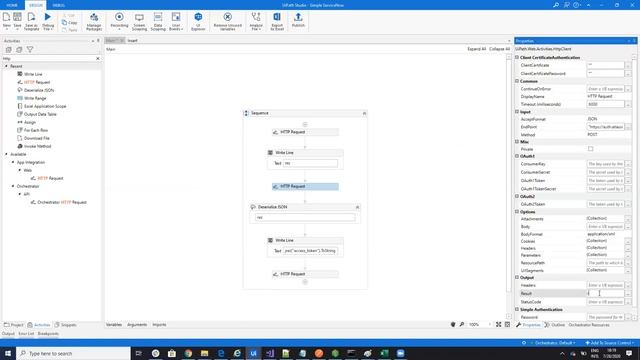This screenshot has height=360, width=640.
Task: Click the Windows Start button
Action: point(8,353)
